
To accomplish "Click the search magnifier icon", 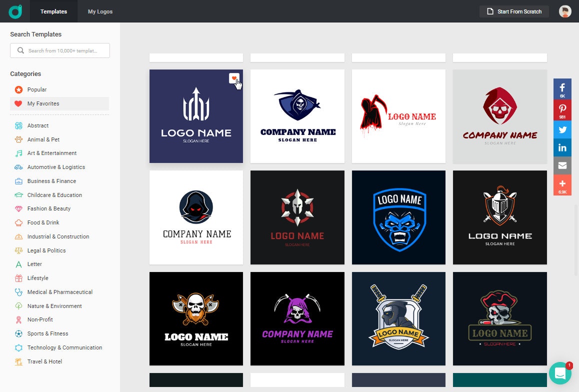I will click(20, 50).
